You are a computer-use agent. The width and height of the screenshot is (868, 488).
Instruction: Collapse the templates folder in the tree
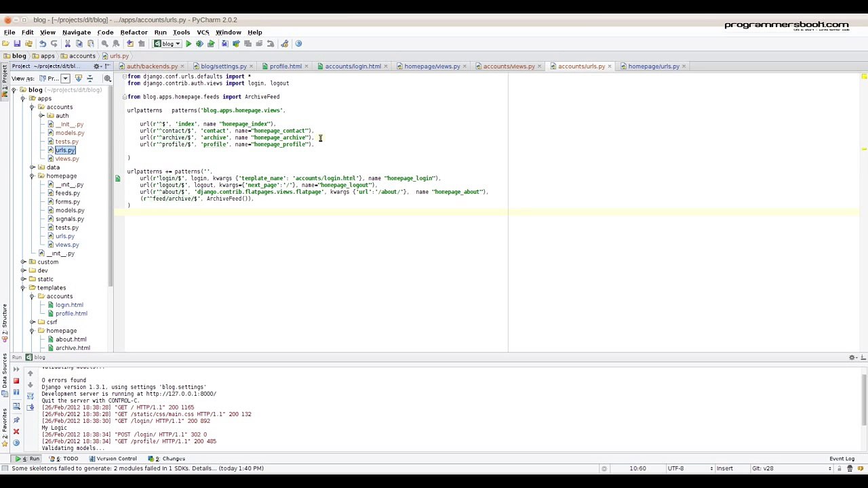[x=23, y=288]
